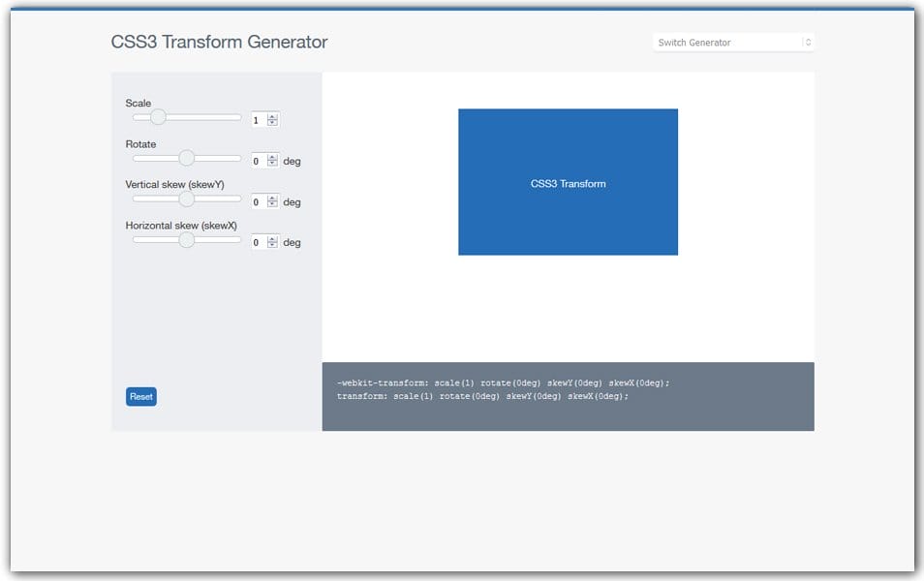Click the Horizontal skew (skewX) slider handle

pos(185,238)
